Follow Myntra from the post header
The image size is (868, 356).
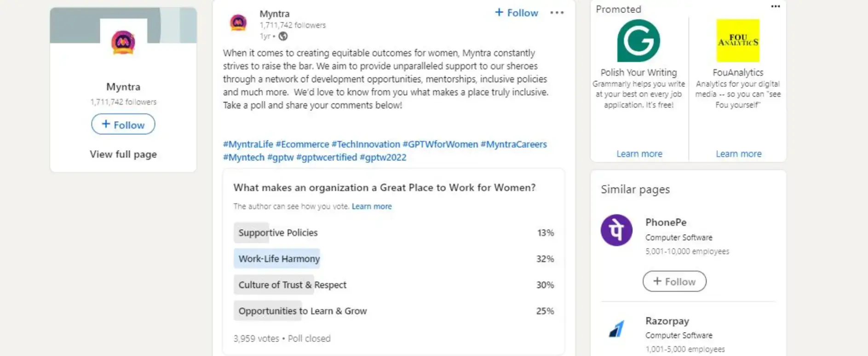515,13
